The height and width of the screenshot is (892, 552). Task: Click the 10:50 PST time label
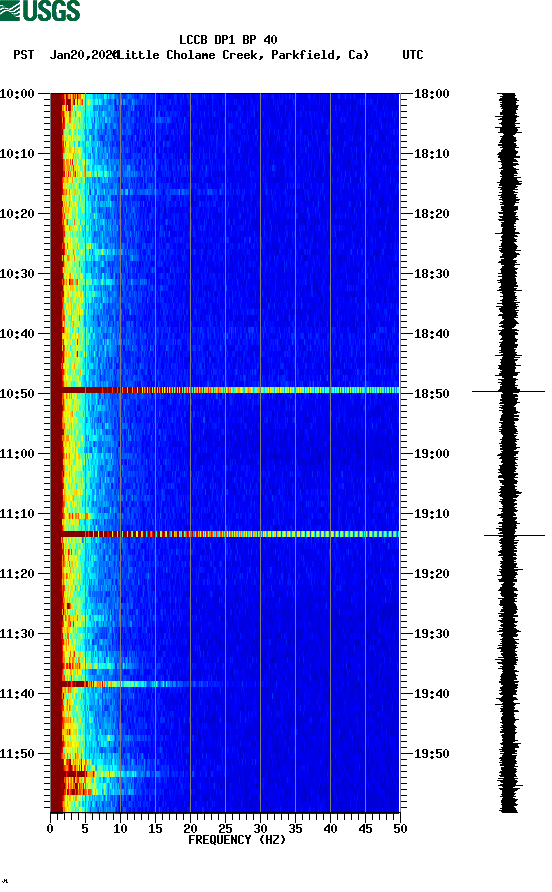tap(17, 394)
